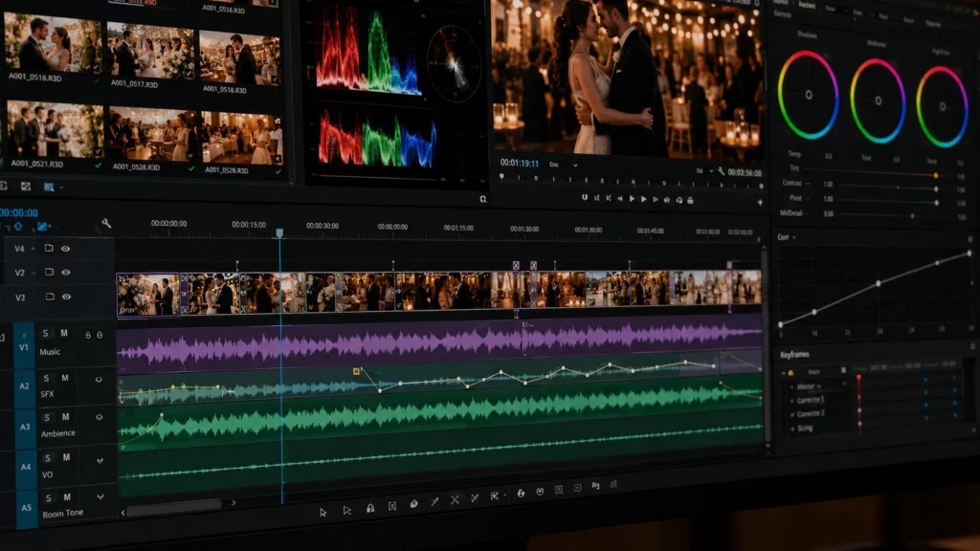
Task: Expand the VO track chevron
Action: (100, 461)
